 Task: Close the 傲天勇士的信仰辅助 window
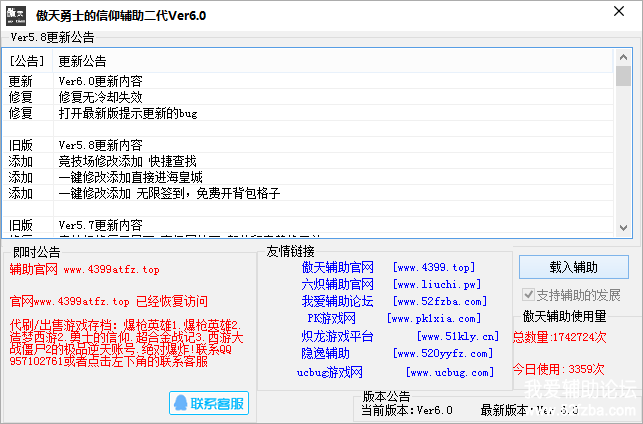coord(619,11)
